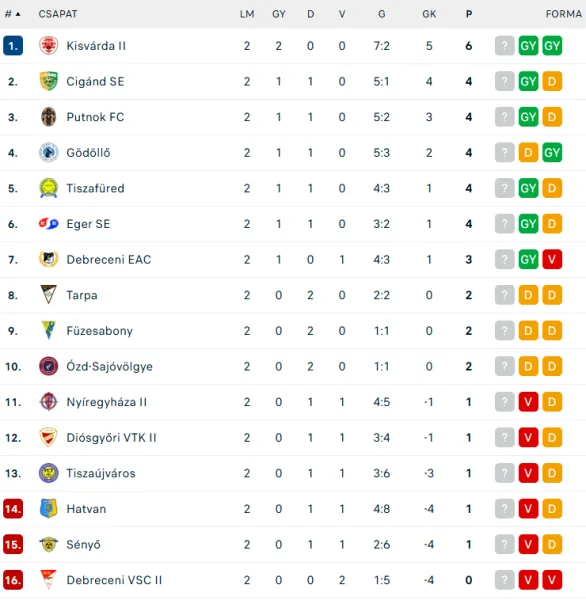
Task: Open Nyíregyháza II team page link
Action: click(x=107, y=402)
